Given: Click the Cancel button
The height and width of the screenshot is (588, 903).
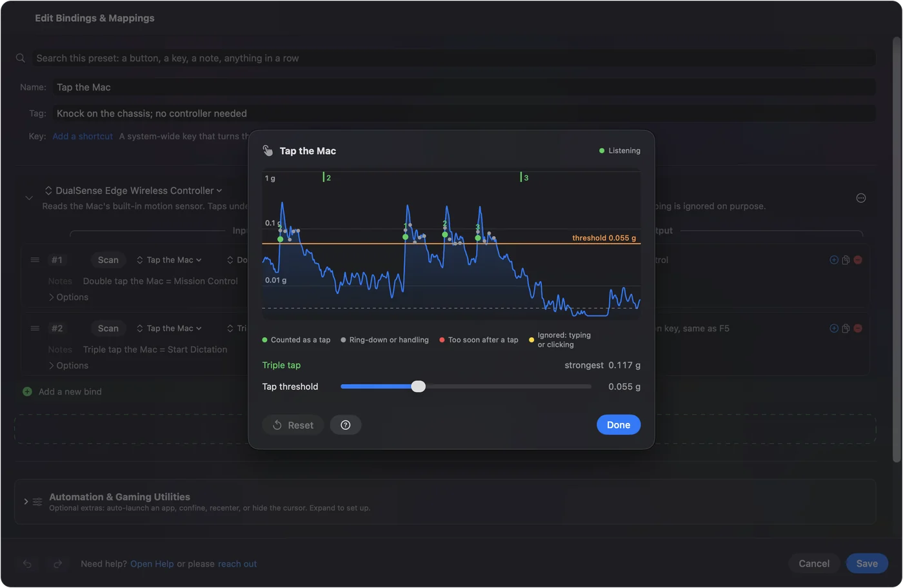Looking at the screenshot, I should tap(814, 563).
